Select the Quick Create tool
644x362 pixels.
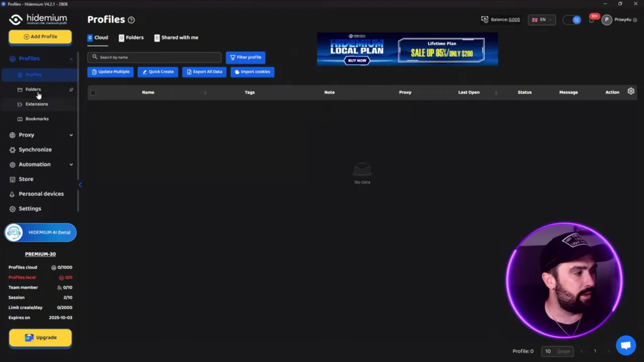pyautogui.click(x=157, y=71)
